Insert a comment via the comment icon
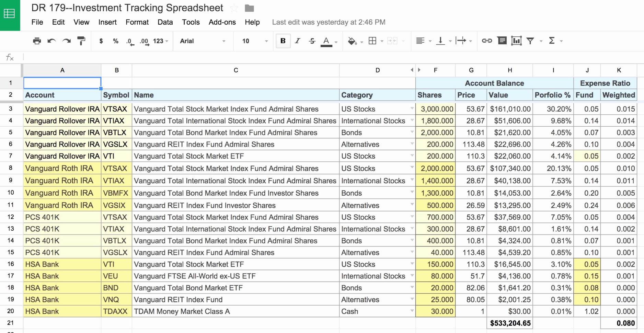The image size is (644, 333). point(502,41)
